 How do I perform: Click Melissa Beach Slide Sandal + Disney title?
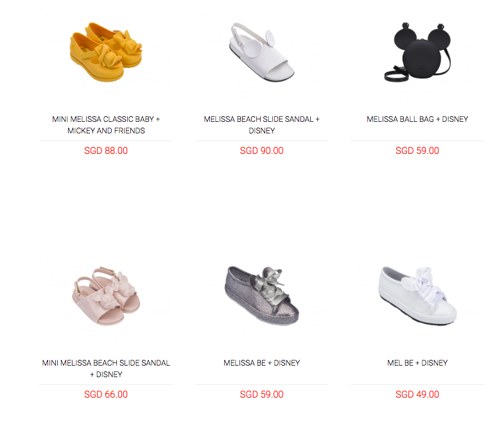[262, 125]
